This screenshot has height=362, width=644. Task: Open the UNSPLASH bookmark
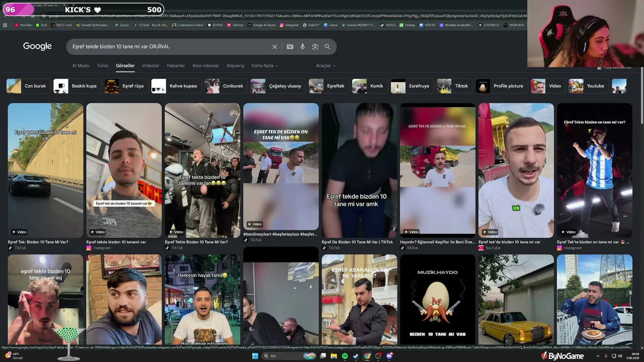click(x=514, y=25)
